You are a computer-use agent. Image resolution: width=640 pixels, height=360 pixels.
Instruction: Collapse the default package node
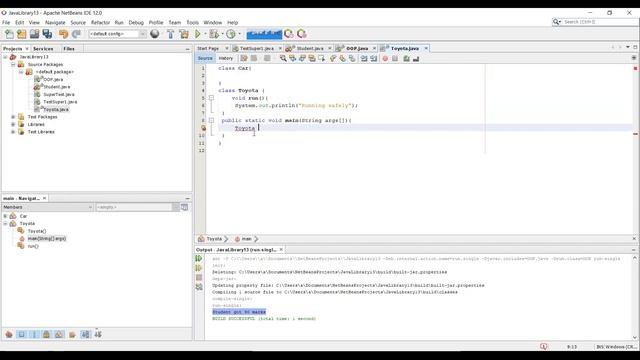pyautogui.click(x=21, y=72)
